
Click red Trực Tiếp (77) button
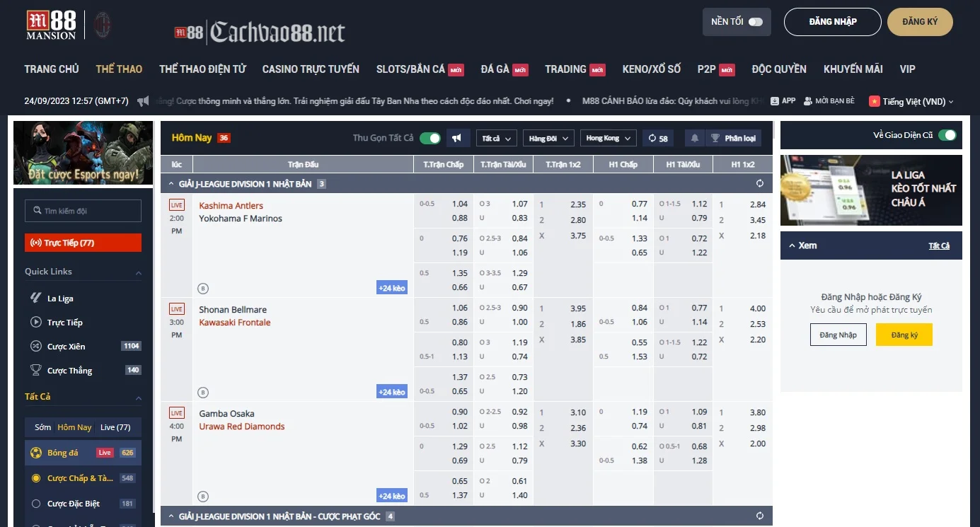coord(83,243)
